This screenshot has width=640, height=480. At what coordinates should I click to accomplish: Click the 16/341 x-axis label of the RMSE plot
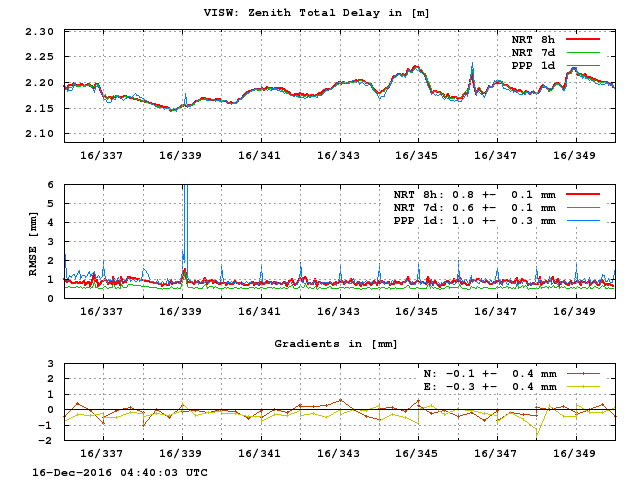pyautogui.click(x=259, y=311)
